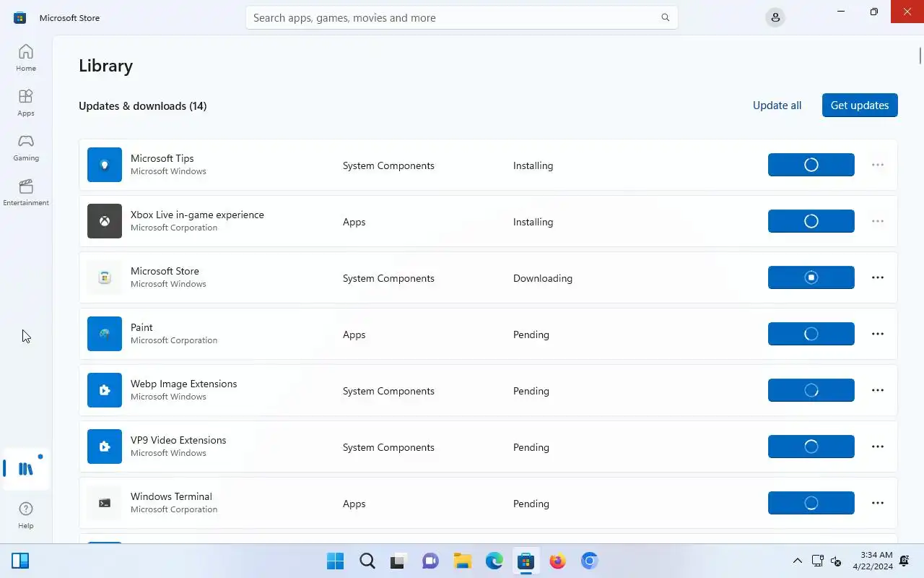The height and width of the screenshot is (578, 924).
Task: Click the Webp Image Extensions name
Action: click(x=183, y=384)
